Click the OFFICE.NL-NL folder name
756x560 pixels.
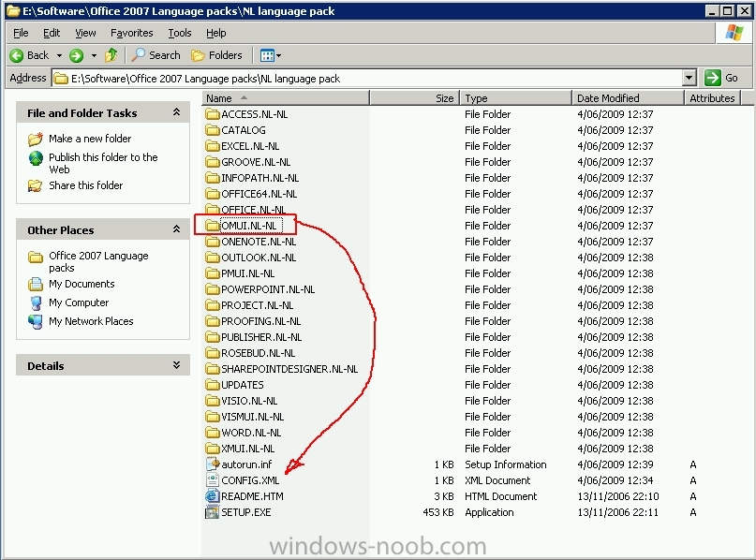pos(253,210)
